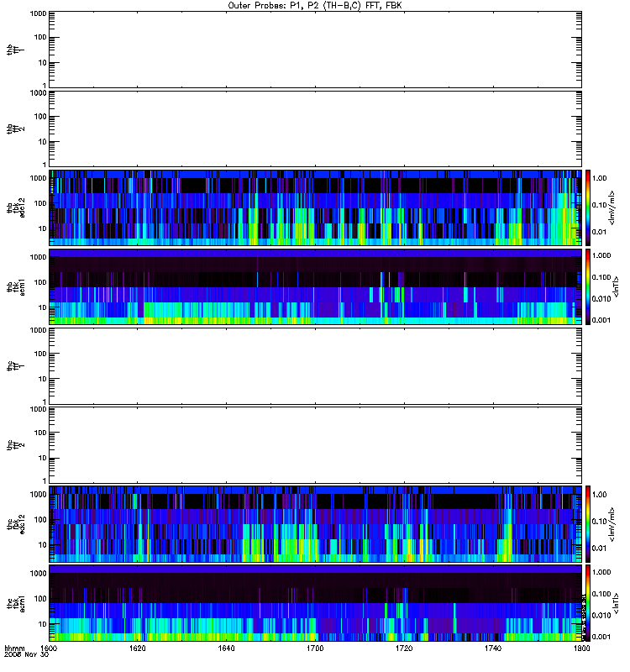
Task: Click the Outer Probes plot title
Action: [315, 6]
